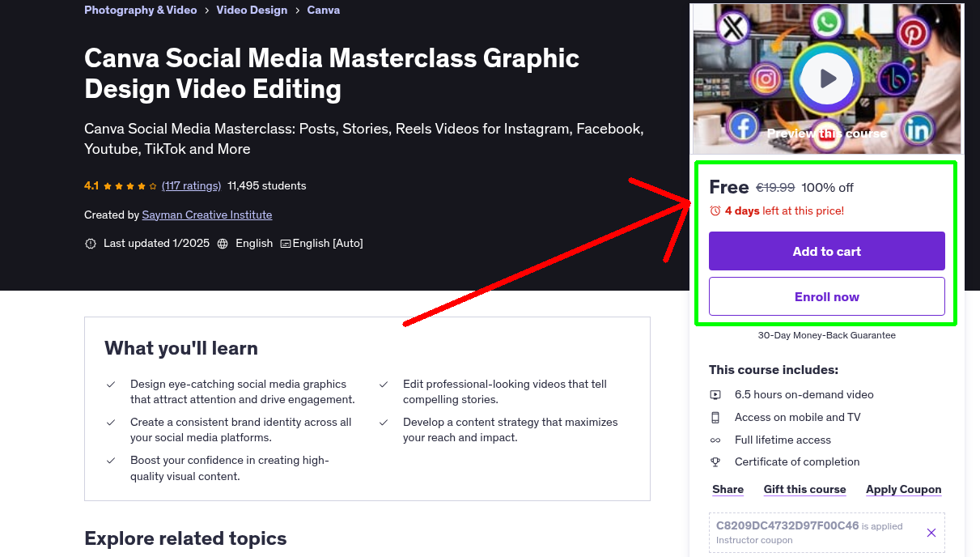This screenshot has height=557, width=980.
Task: Click Gift this course
Action: click(805, 490)
